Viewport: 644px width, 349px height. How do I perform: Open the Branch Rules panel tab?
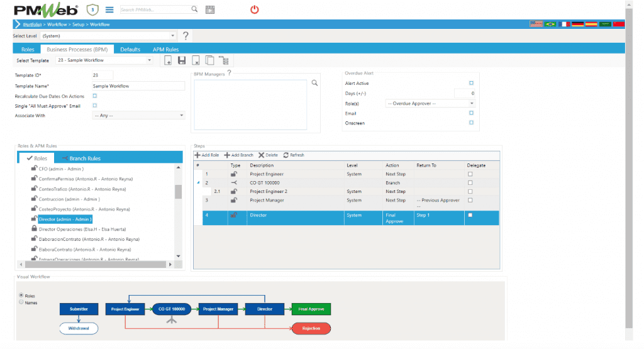(81, 158)
